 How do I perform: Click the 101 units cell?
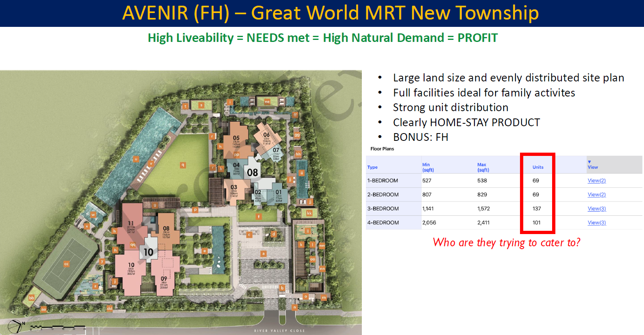(537, 223)
